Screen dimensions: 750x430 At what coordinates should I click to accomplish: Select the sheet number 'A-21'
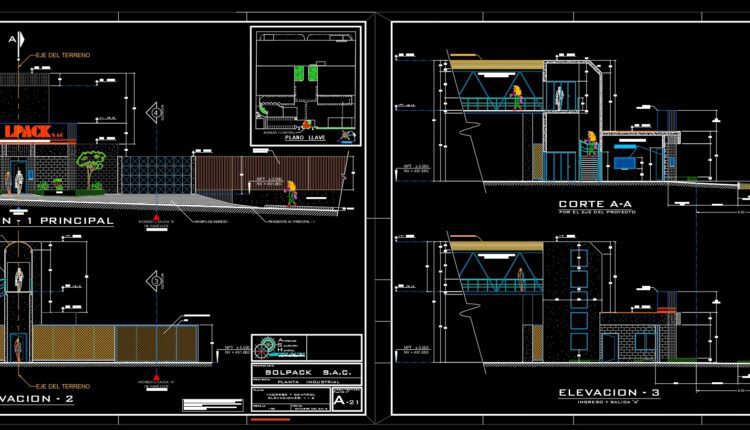click(346, 401)
